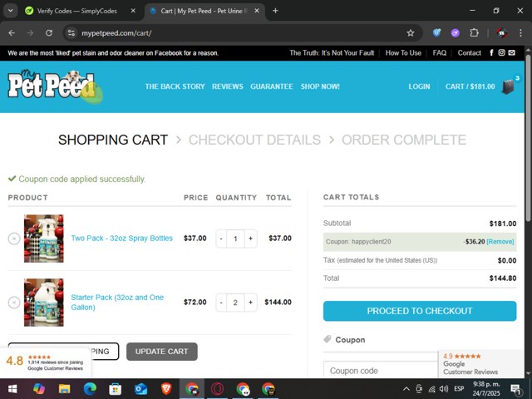The height and width of the screenshot is (399, 532).
Task: Open Starter Pack (32oz and One Gallon) link
Action: 117,303
